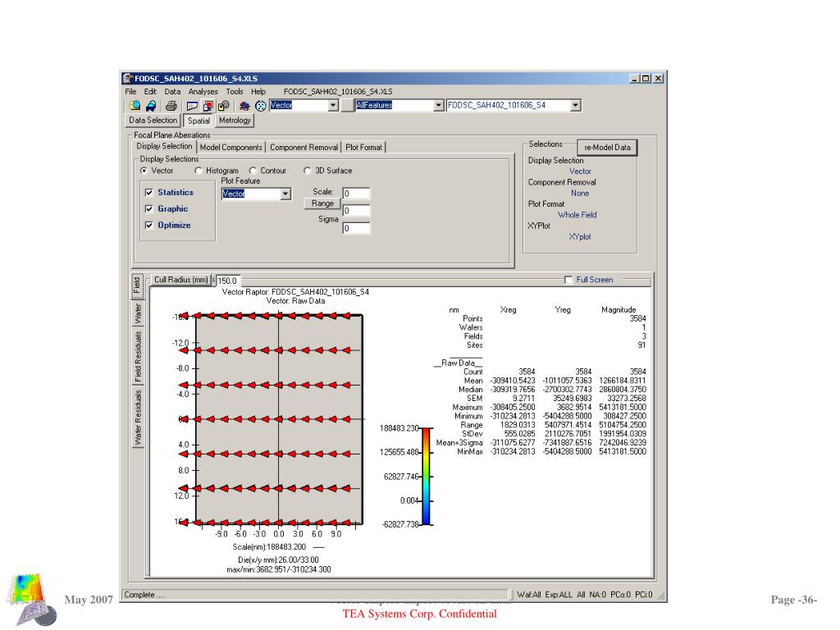Click the blank window toolbar icon

pos(192,106)
